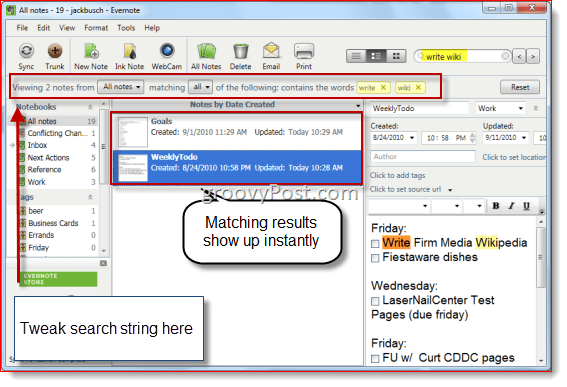The image size is (567, 387).
Task: Apply Italic formatting
Action: [x=511, y=206]
